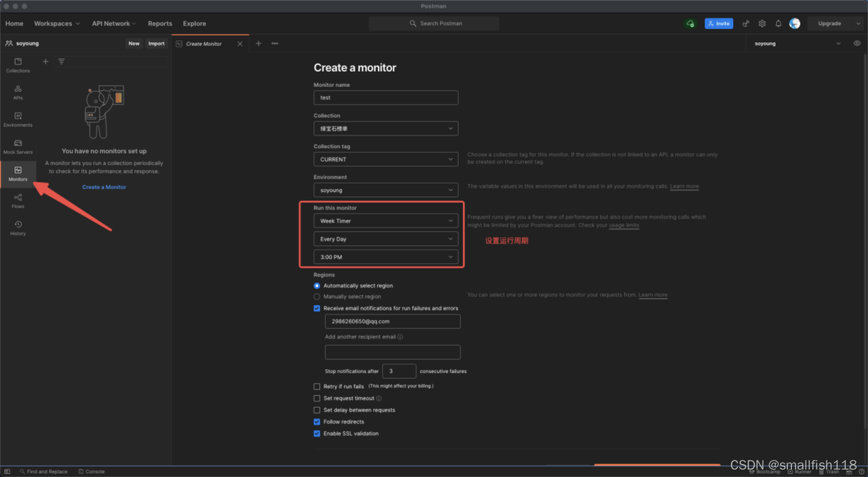Toggle Enable SSL validation checkbox
The width and height of the screenshot is (868, 477).
317,434
